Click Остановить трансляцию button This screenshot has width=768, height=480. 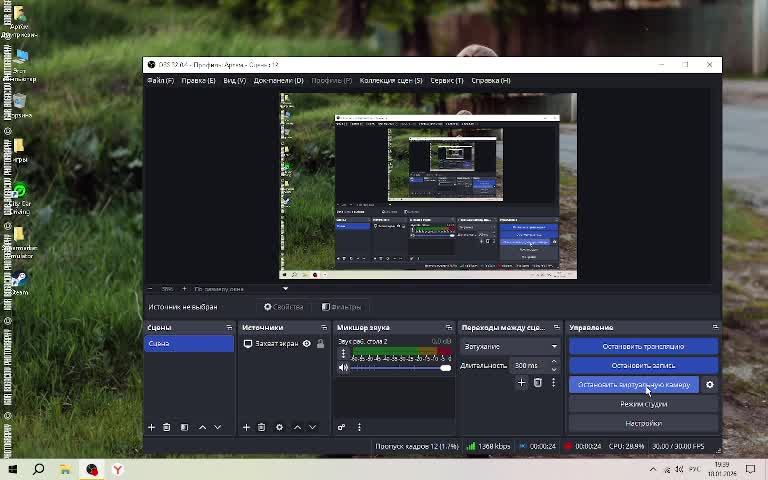[643, 346]
